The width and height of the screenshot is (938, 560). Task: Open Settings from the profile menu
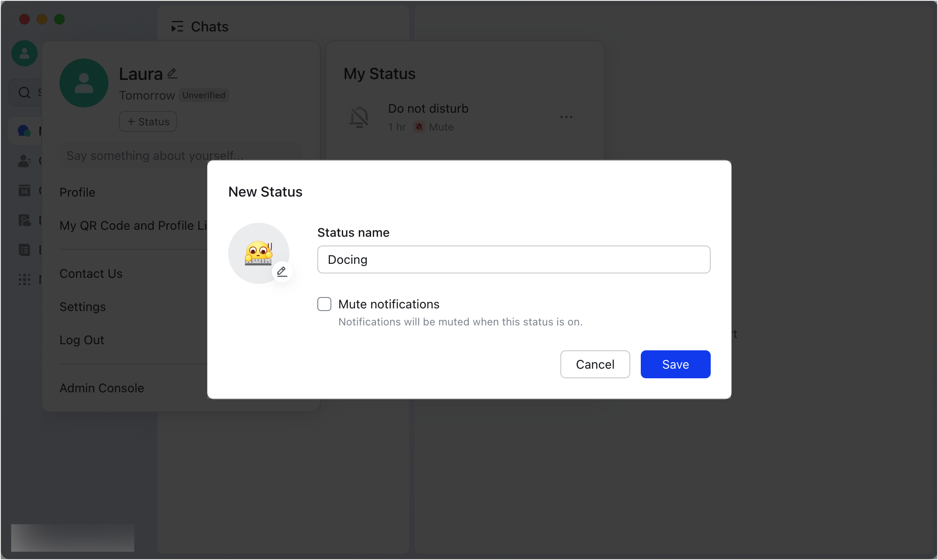[83, 307]
